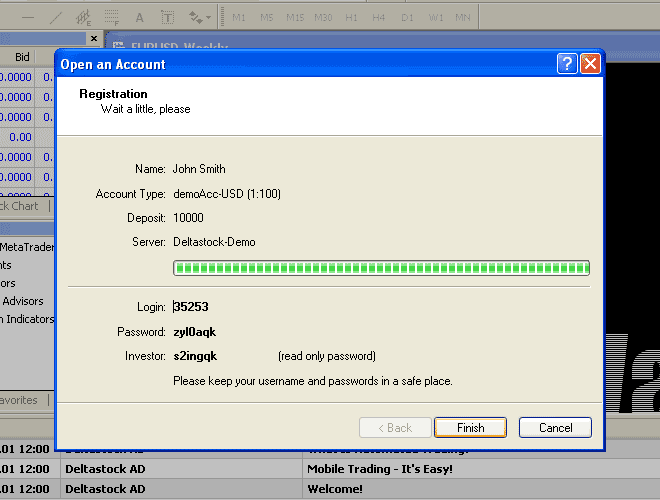660x500 pixels.
Task: Click the server name Deltastock-Demo
Action: [214, 242]
